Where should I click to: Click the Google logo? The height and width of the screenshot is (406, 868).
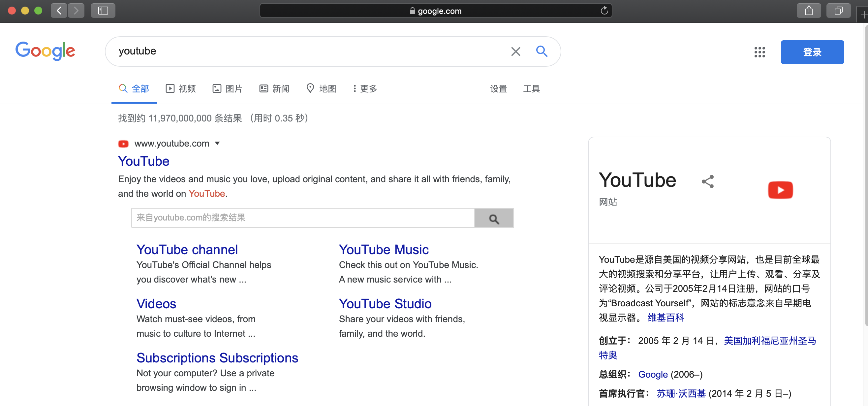(45, 51)
